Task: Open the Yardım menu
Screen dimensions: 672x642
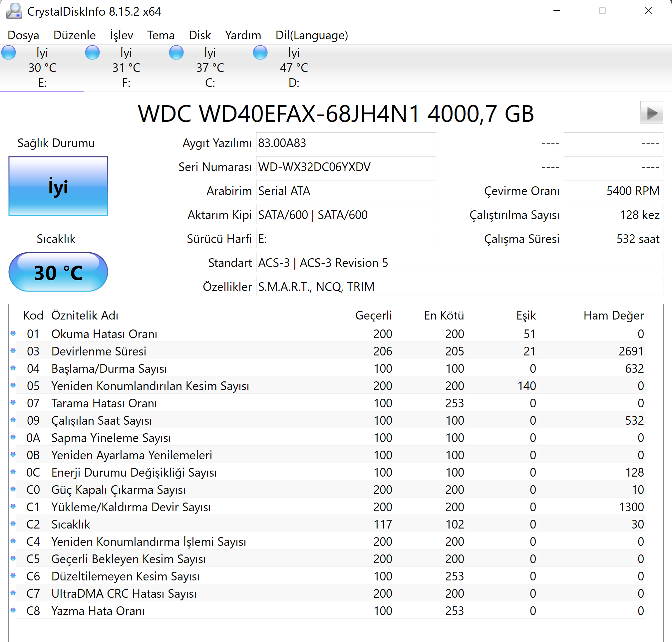Action: click(243, 35)
